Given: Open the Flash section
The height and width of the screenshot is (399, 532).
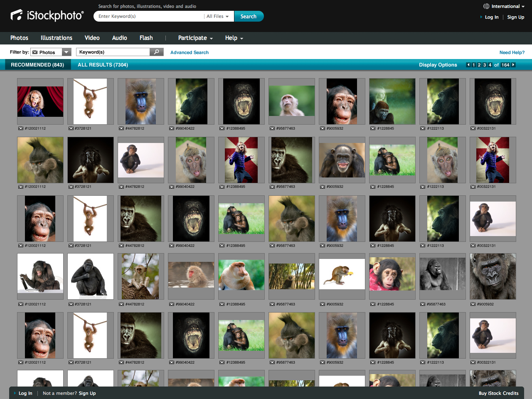Looking at the screenshot, I should click(146, 38).
